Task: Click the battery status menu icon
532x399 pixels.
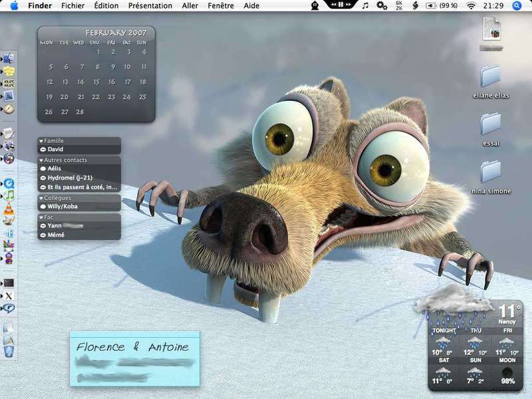Action: coord(442,5)
